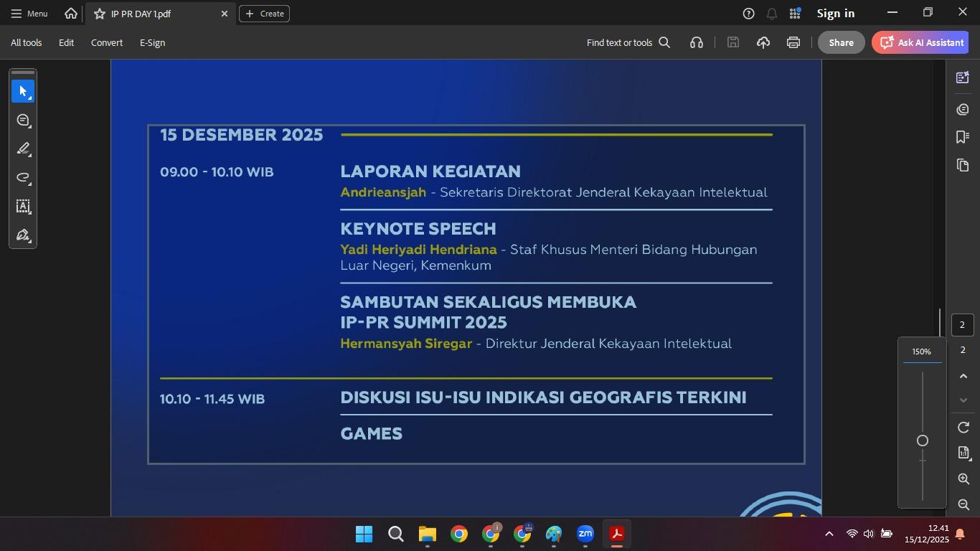Viewport: 980px width, 551px height.
Task: Go to previous page with up chevron
Action: click(963, 377)
